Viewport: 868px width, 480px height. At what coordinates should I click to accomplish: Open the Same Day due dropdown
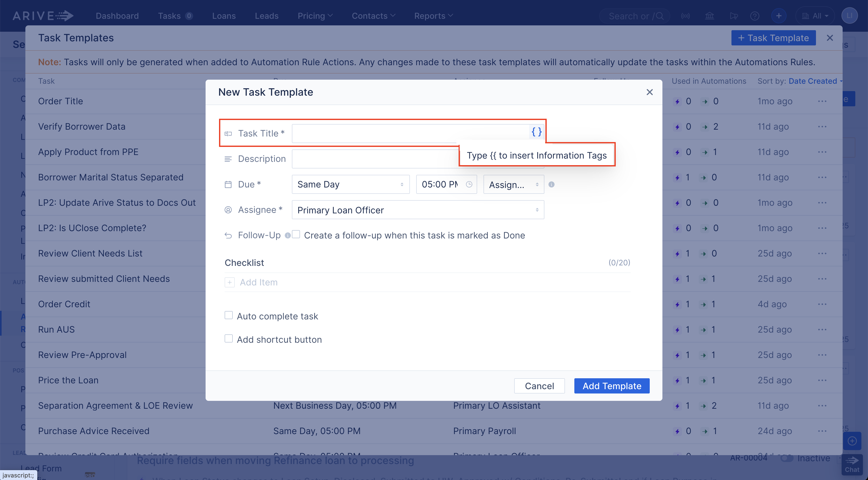(x=350, y=184)
